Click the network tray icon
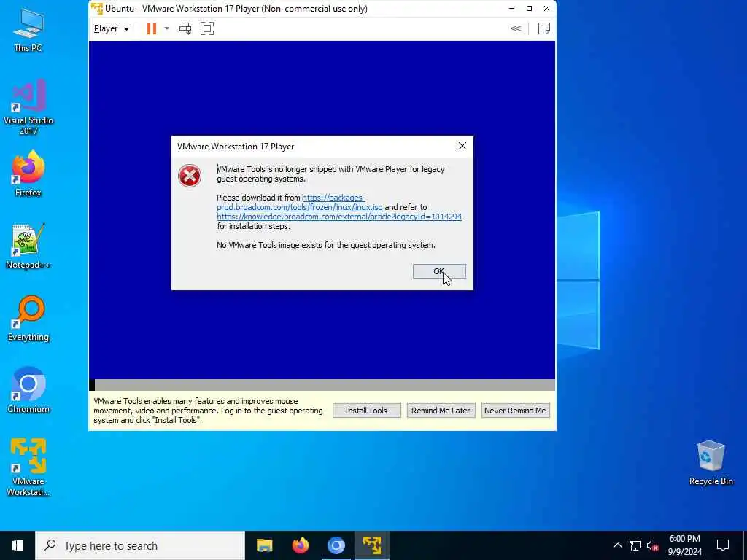Image resolution: width=747 pixels, height=560 pixels. point(635,545)
